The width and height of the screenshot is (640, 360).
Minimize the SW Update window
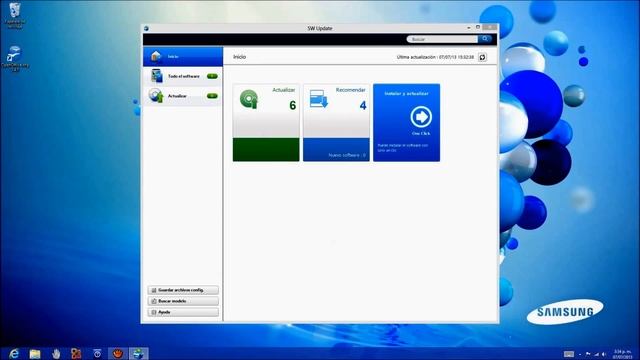tap(469, 27)
